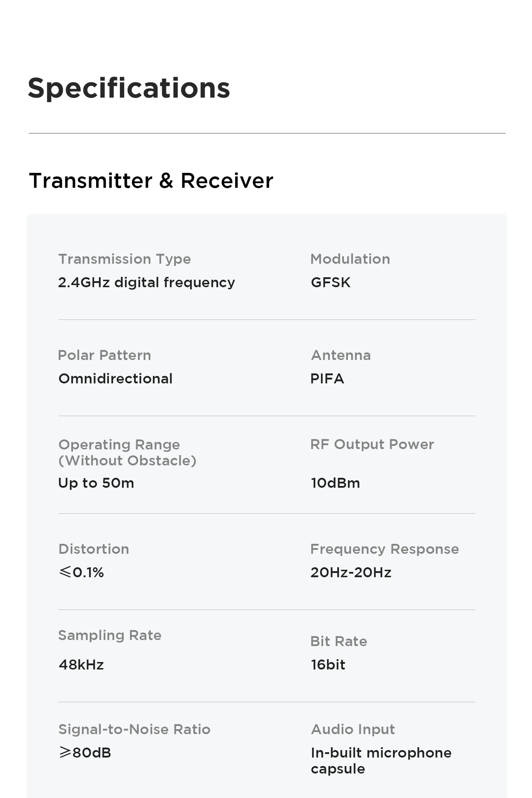The width and height of the screenshot is (532, 798).
Task: Select the GFSK modulation value
Action: click(x=331, y=283)
